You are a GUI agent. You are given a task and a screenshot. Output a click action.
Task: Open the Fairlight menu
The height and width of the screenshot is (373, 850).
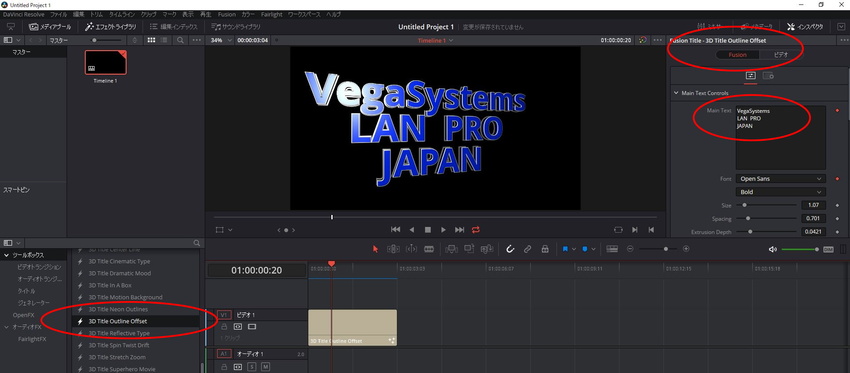(273, 15)
